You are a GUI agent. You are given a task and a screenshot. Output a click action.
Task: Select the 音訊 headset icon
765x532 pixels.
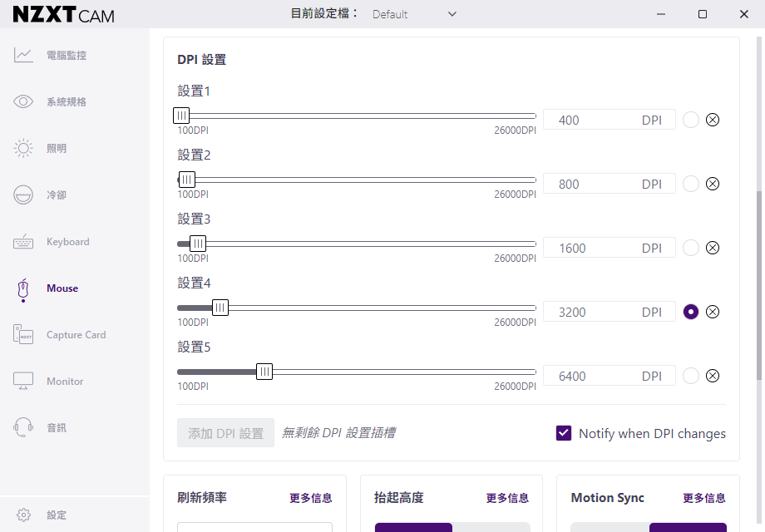pyautogui.click(x=23, y=427)
